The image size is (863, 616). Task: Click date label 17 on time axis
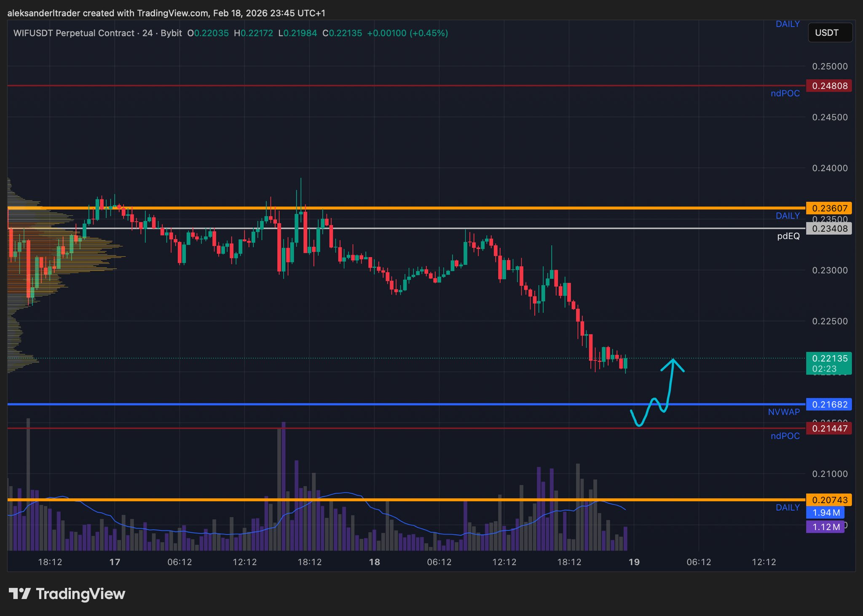click(115, 562)
